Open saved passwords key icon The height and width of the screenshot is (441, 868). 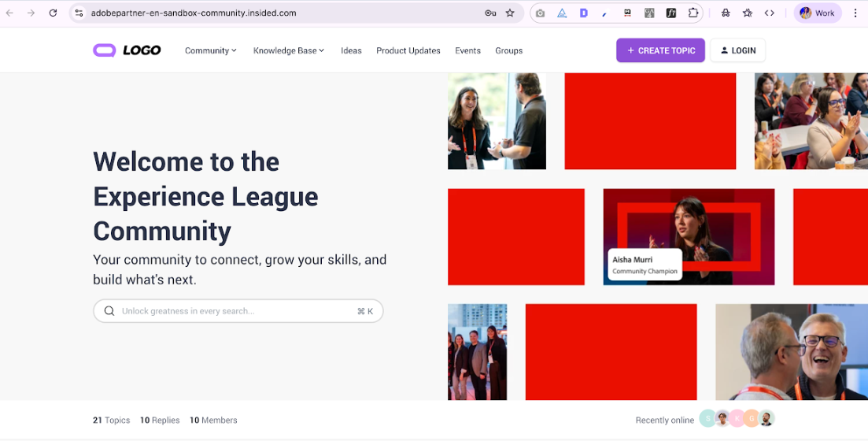(x=490, y=13)
